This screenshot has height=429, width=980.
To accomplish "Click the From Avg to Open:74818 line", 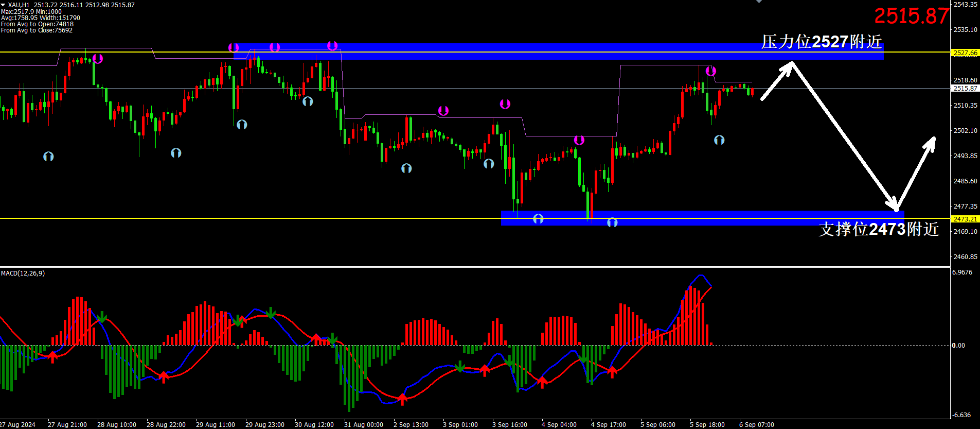I will 37,24.
